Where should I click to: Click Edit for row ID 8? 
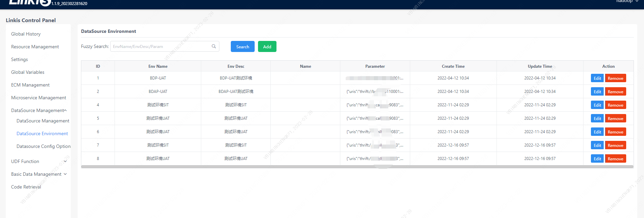597,159
